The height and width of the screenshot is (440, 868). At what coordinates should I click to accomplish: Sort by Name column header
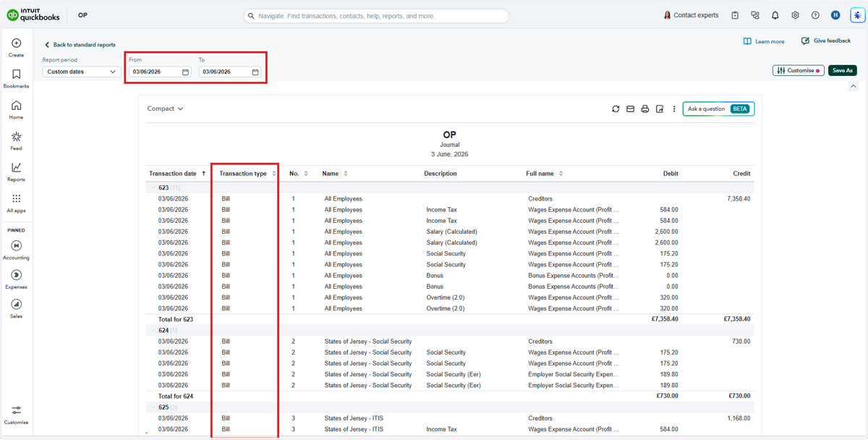[335, 174]
